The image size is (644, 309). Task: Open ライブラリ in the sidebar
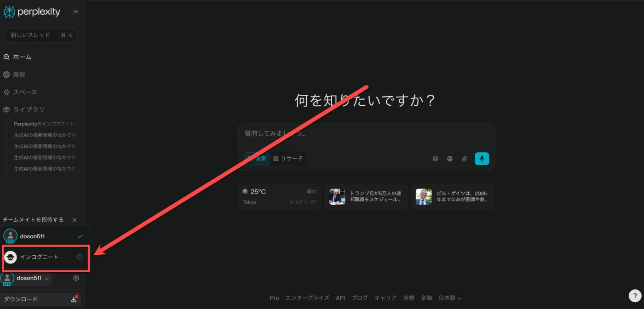click(x=29, y=109)
